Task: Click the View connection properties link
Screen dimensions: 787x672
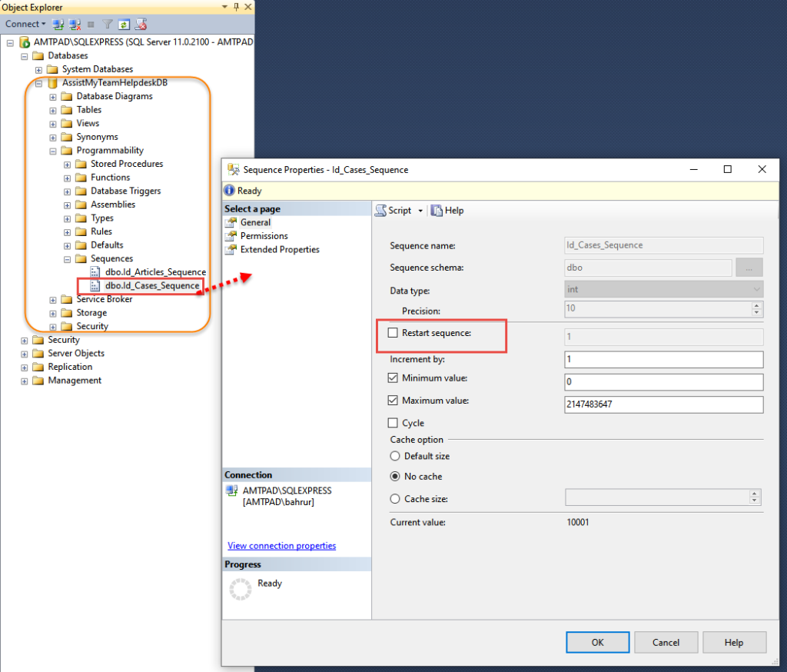Action: pos(280,545)
